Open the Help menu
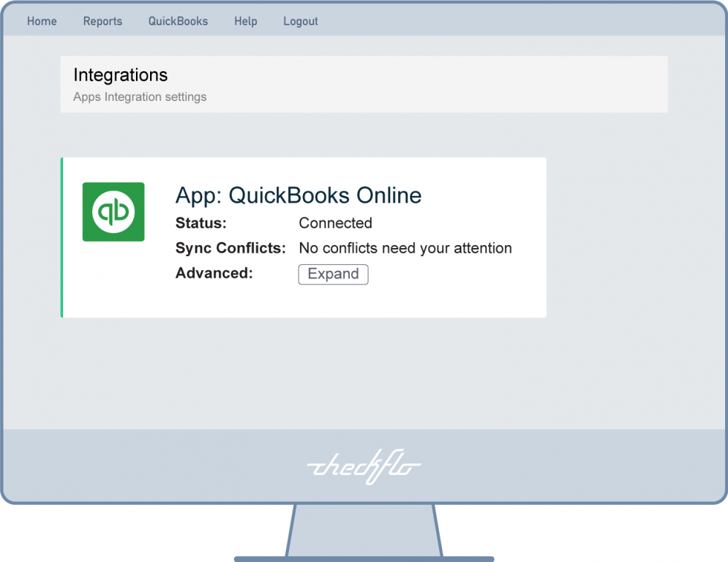The height and width of the screenshot is (562, 728). [245, 21]
